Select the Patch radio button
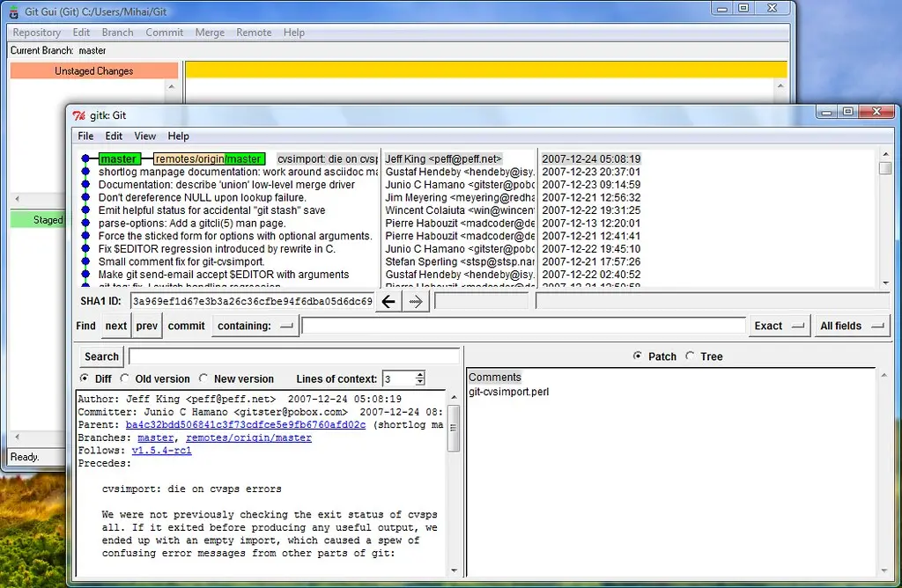 (x=638, y=356)
